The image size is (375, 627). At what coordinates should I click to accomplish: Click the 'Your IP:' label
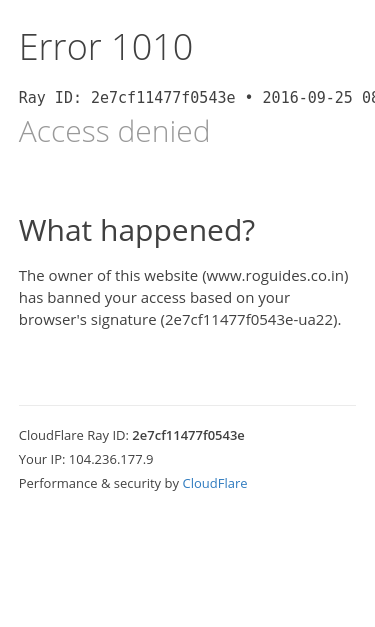(42, 459)
